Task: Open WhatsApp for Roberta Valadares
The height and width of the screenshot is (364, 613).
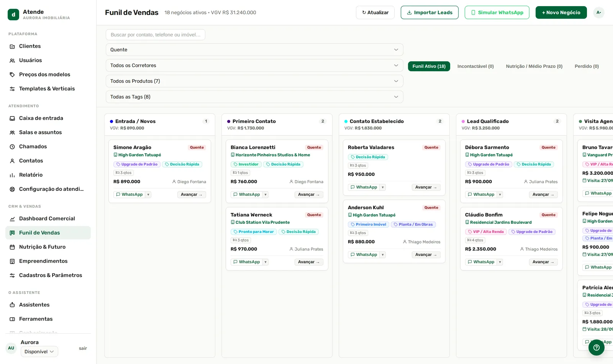Action: (364, 187)
